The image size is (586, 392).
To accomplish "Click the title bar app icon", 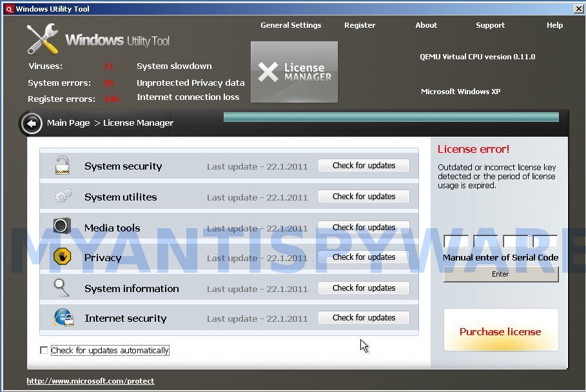I will click(x=9, y=9).
